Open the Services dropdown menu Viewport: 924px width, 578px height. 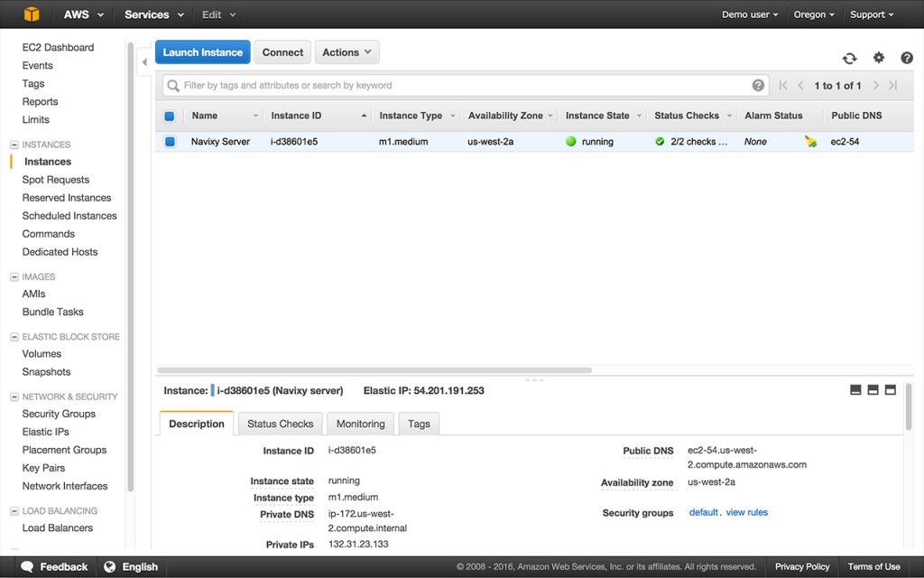(154, 14)
